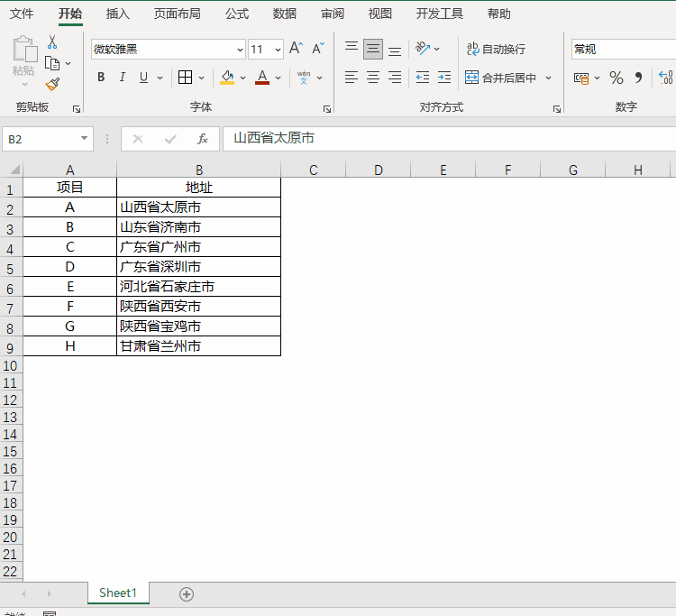Toggle 自动换行 wrap text
The image size is (676, 616).
[x=495, y=49]
